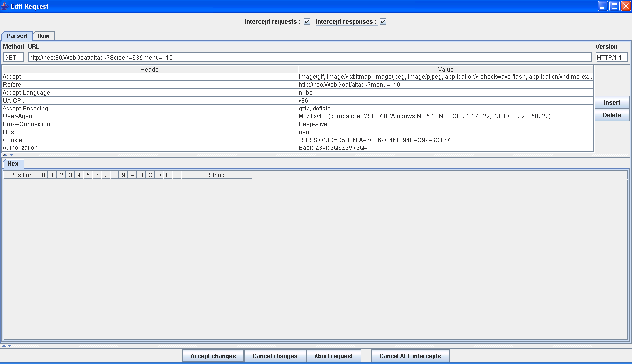Minimize the Edit Request window
Image resolution: width=632 pixels, height=364 pixels.
point(603,6)
